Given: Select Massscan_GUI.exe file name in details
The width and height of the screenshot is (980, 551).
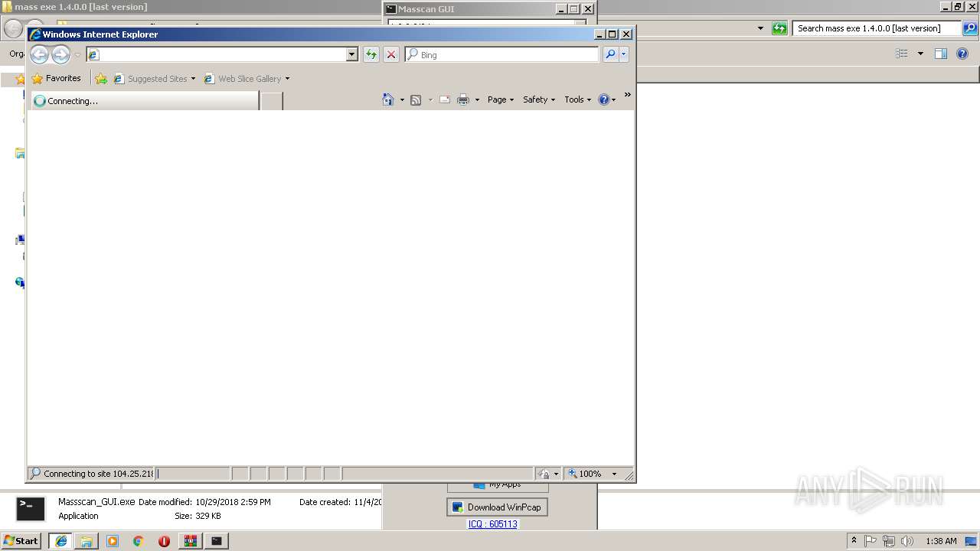Looking at the screenshot, I should click(x=96, y=502).
